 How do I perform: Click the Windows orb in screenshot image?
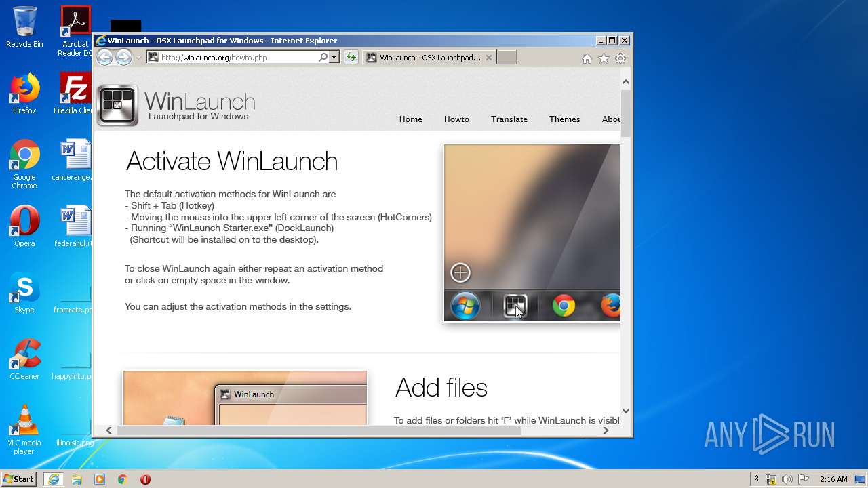[465, 306]
